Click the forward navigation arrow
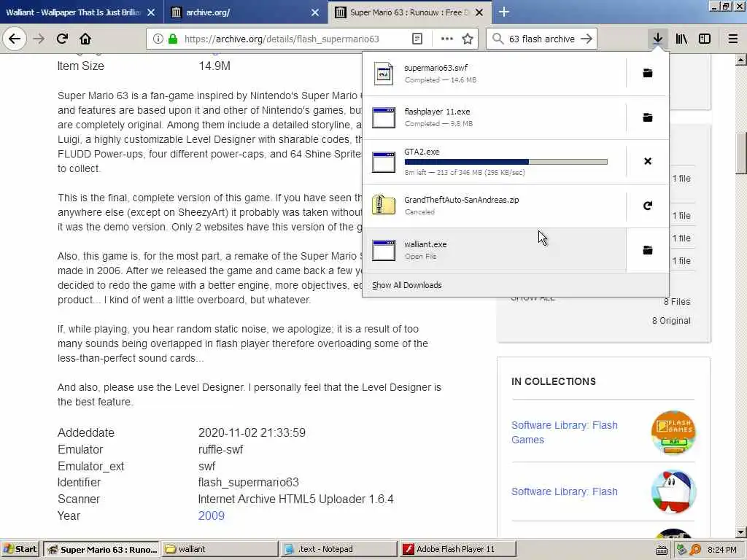747x560 pixels. pyautogui.click(x=39, y=39)
